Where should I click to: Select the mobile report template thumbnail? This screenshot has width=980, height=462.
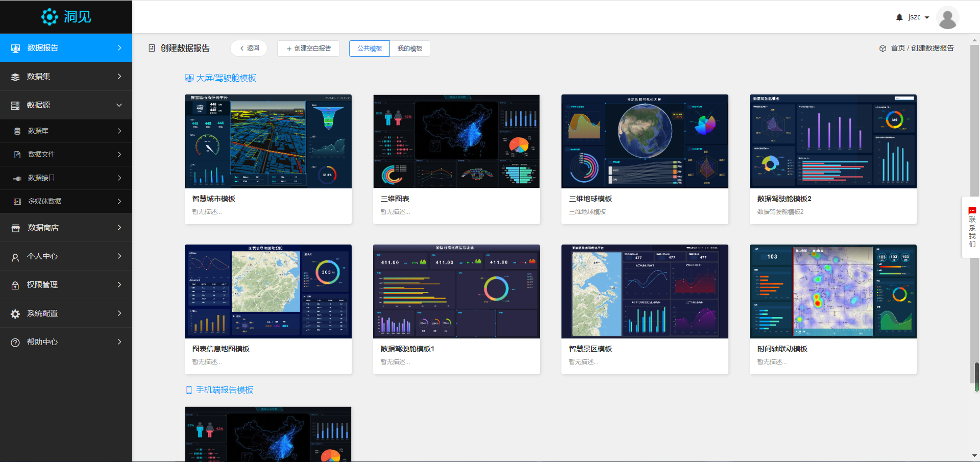[268, 434]
